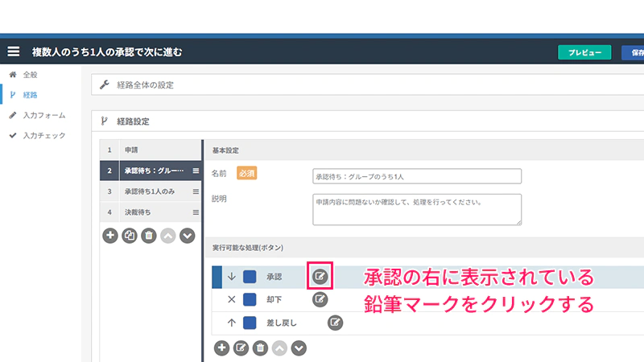This screenshot has width=644, height=362.
Task: Click the down arrow icon beside 承認
Action: (232, 277)
